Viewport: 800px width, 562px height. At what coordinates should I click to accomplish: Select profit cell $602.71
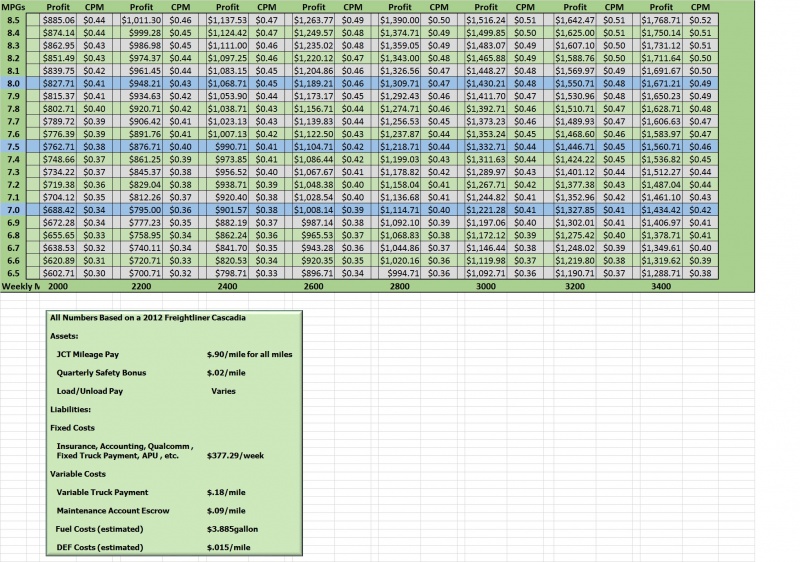click(58, 273)
